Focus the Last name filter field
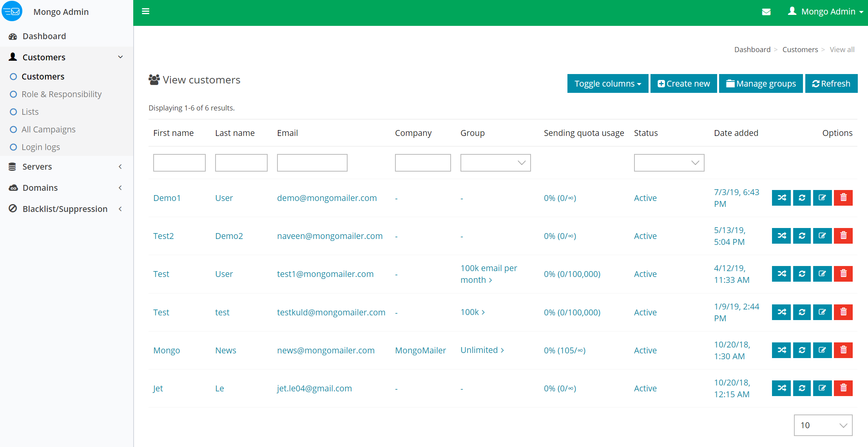Image resolution: width=868 pixels, height=447 pixels. (x=241, y=163)
